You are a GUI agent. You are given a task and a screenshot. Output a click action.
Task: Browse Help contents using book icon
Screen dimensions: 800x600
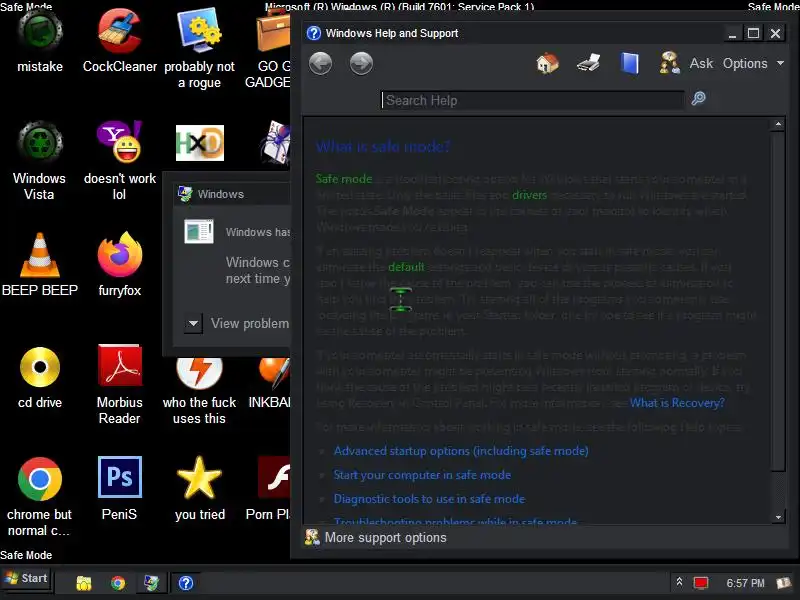coord(629,64)
